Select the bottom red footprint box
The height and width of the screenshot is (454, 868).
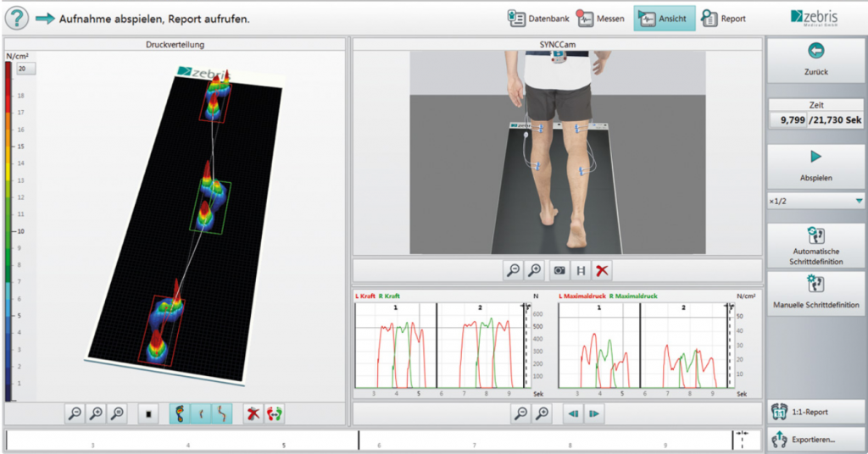[162, 330]
